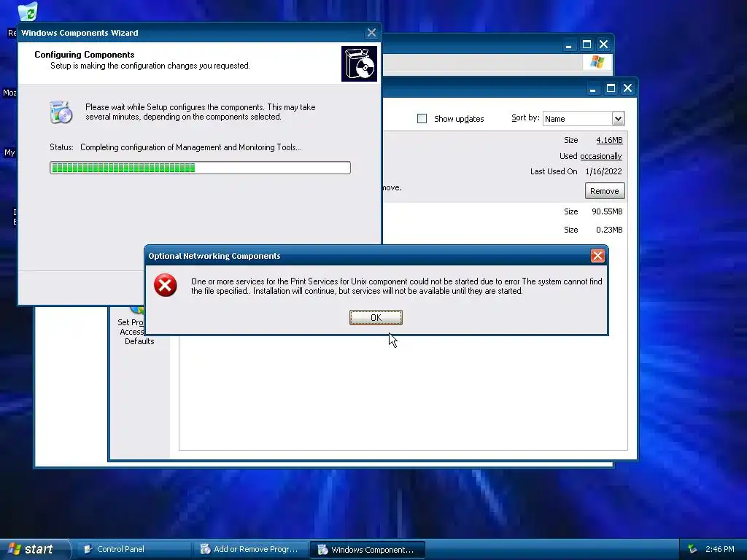747x560 pixels.
Task: Maximize the Control Panel window
Action: (587, 44)
